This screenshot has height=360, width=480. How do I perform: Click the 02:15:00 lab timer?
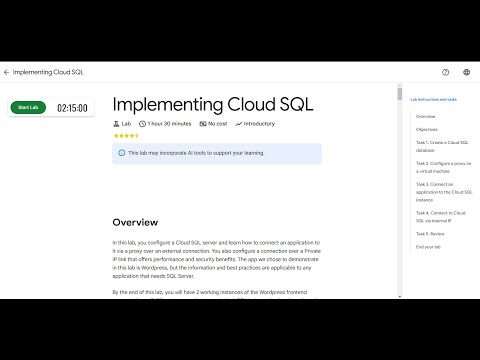pyautogui.click(x=72, y=108)
